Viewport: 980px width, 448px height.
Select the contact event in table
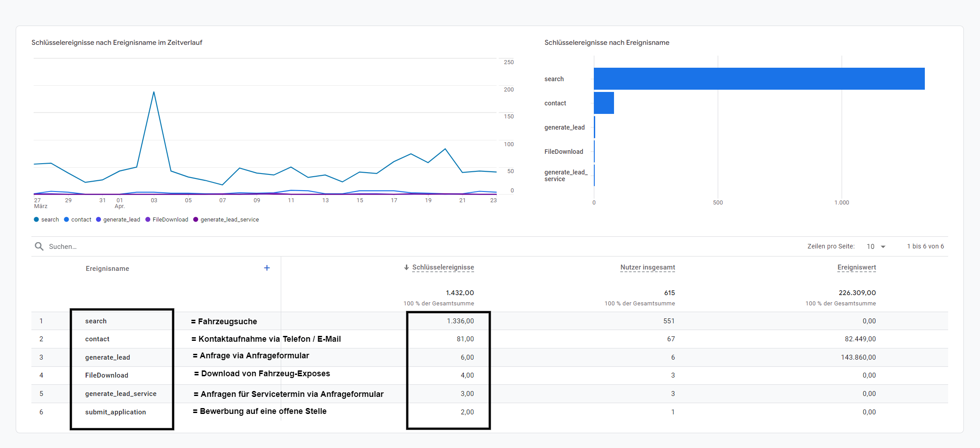click(97, 339)
